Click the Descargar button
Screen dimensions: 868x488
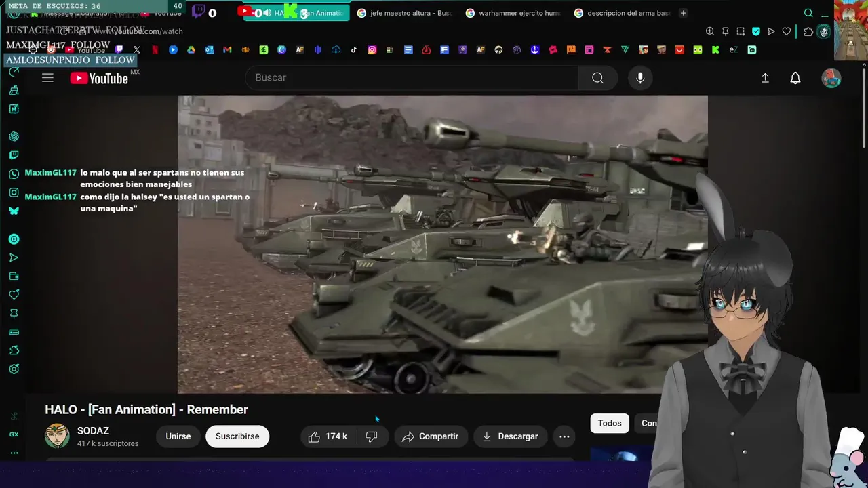pos(510,436)
